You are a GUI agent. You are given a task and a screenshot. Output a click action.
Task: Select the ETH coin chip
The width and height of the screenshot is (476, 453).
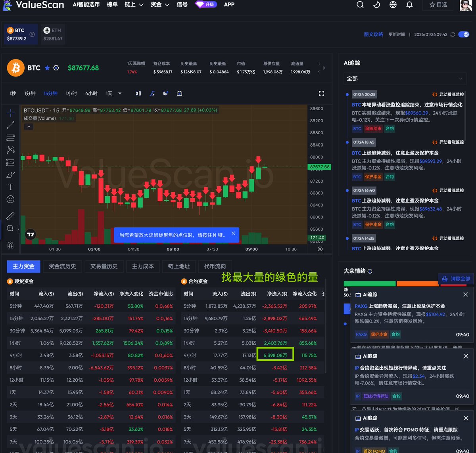pyautogui.click(x=53, y=34)
